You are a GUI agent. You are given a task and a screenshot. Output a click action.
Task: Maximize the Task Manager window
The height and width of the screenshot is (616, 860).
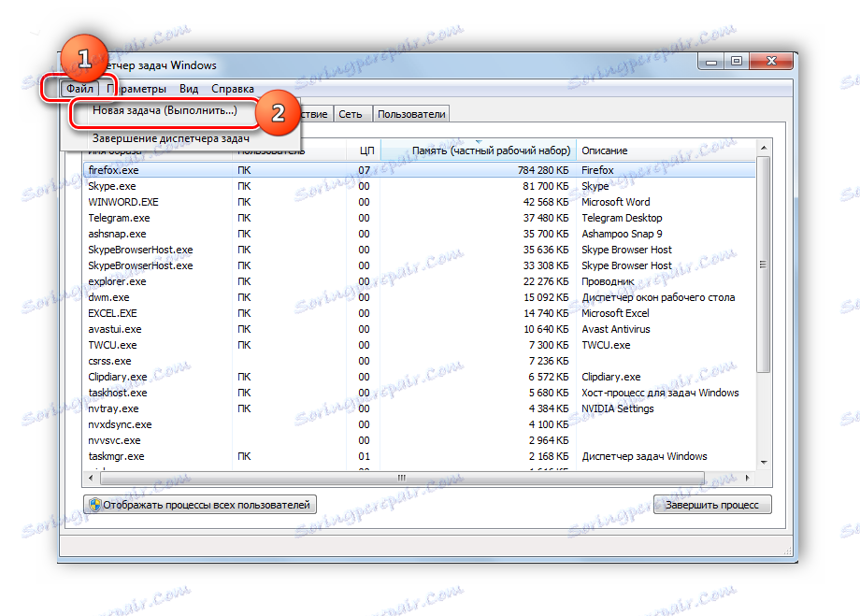pos(737,61)
